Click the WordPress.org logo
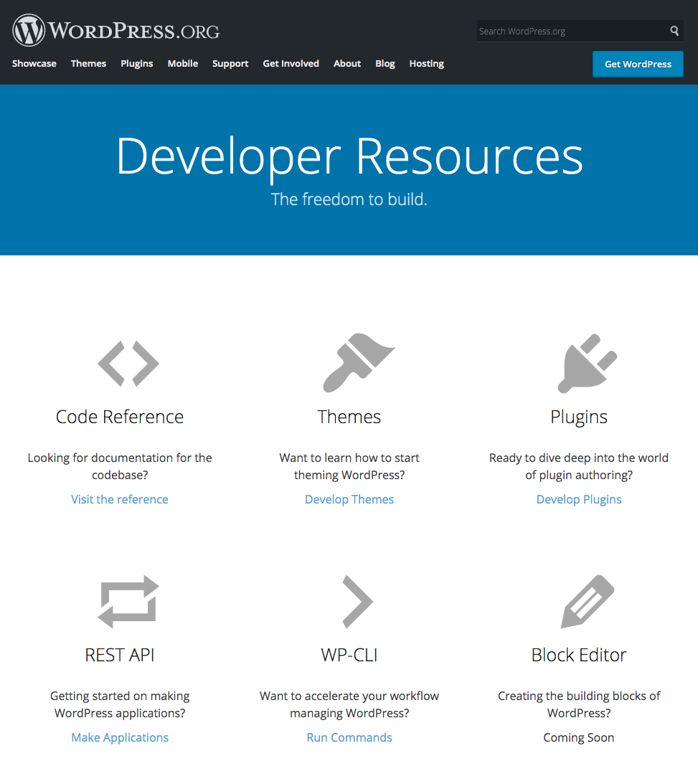Viewport: 698px width, 784px height. [x=116, y=30]
